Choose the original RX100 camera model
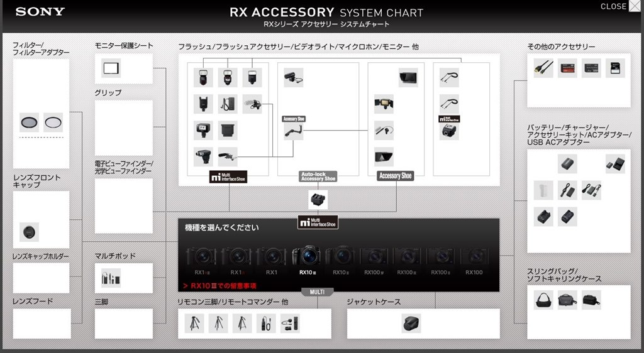 click(x=474, y=260)
